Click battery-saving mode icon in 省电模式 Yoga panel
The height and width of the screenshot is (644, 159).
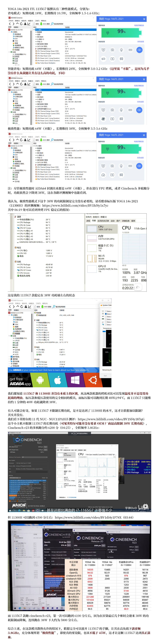pyautogui.click(x=103, y=59)
